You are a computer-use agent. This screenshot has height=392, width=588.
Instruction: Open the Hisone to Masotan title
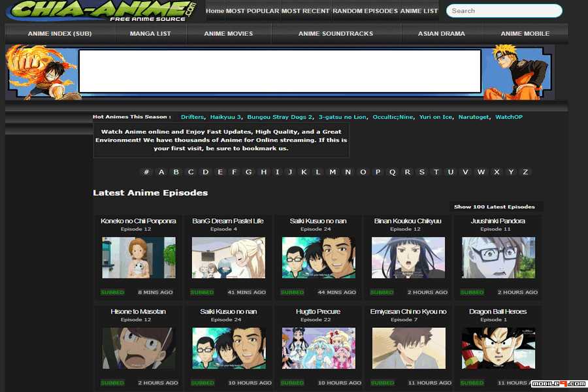coord(138,312)
